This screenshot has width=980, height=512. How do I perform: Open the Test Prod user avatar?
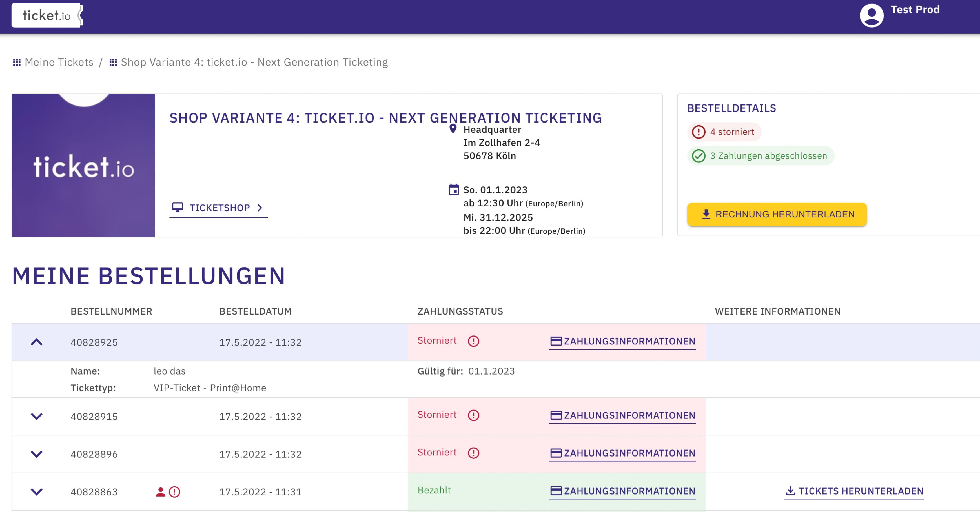tap(871, 15)
